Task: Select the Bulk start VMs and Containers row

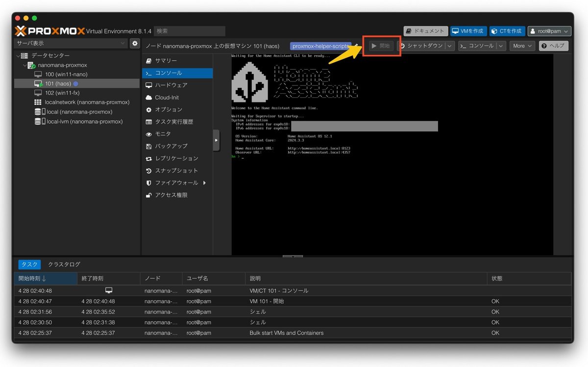Action: [x=293, y=333]
